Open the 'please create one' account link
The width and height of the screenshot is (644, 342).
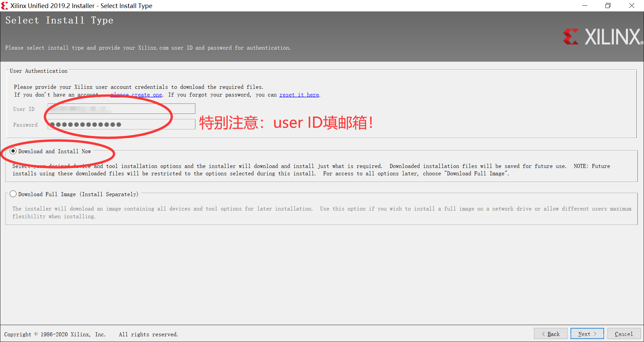pos(136,95)
